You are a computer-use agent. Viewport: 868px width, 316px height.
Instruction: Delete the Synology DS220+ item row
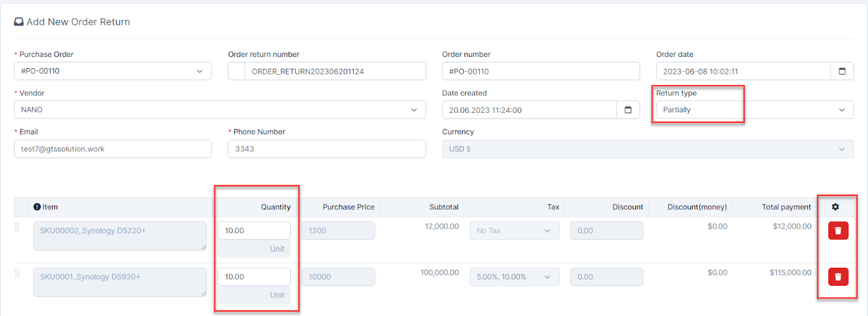pos(838,231)
